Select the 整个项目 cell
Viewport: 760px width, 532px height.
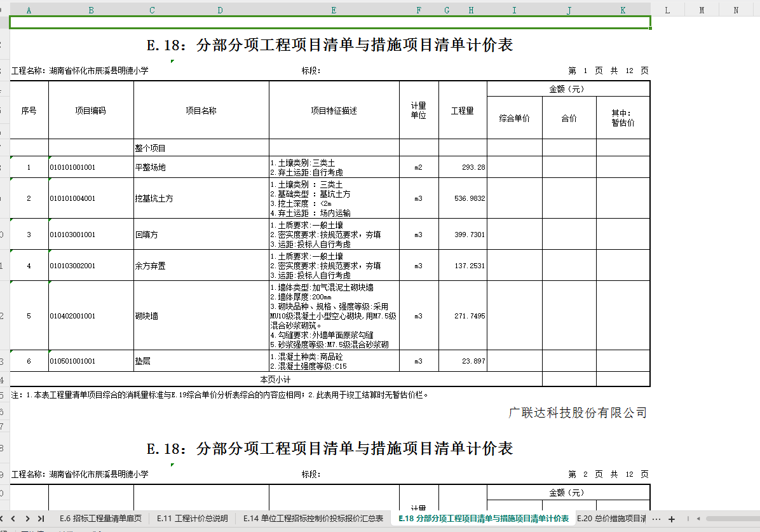(x=201, y=148)
